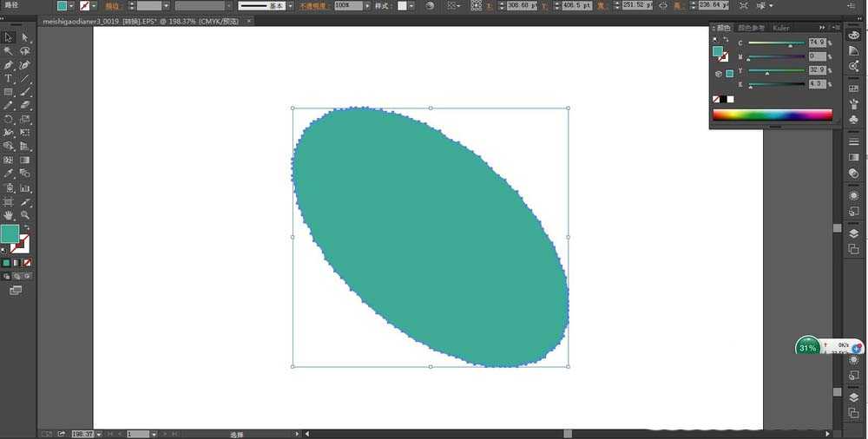Open the fill color dropdown in control bar
The image size is (868, 439).
coord(73,6)
